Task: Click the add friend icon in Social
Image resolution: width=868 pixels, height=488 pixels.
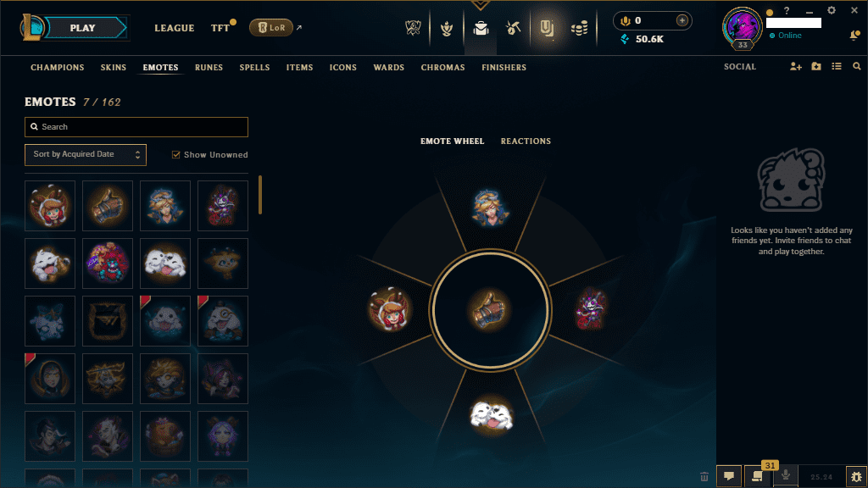Action: [795, 66]
